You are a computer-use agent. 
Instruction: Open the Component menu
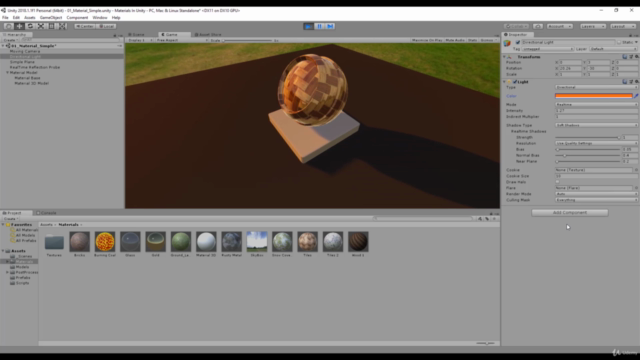pos(77,18)
